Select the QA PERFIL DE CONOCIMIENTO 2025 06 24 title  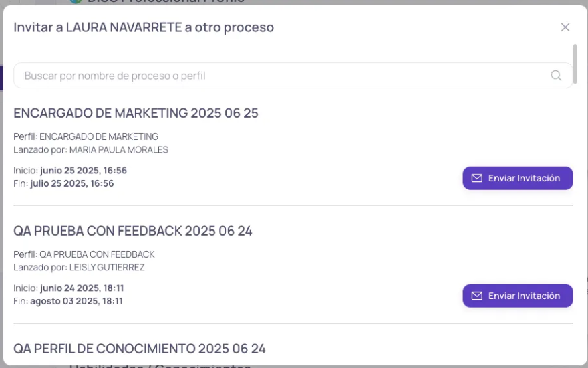pyautogui.click(x=140, y=349)
